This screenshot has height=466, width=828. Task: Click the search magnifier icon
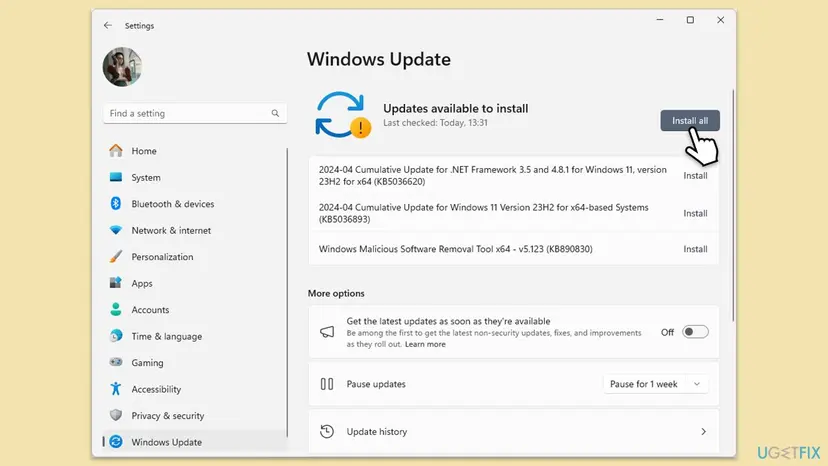coord(275,113)
